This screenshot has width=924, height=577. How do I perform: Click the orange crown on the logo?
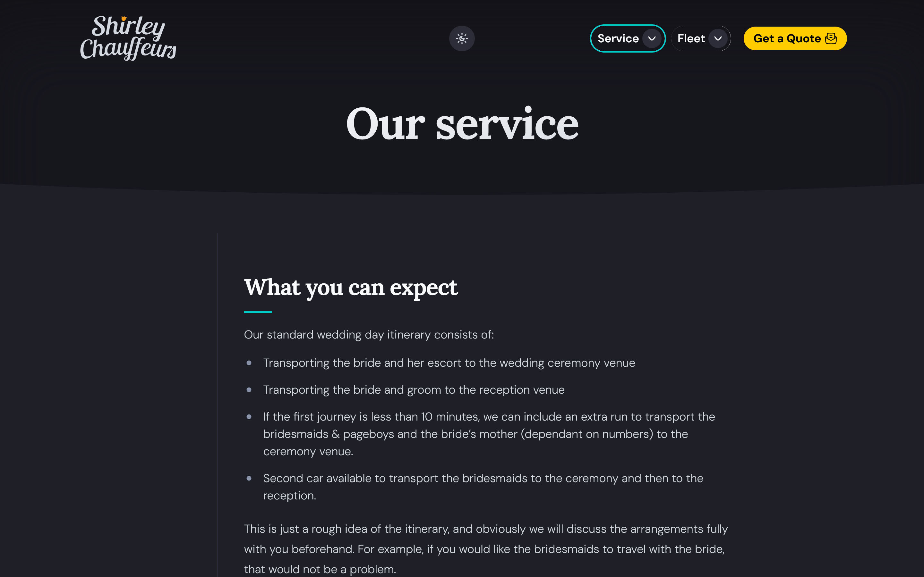point(124,18)
